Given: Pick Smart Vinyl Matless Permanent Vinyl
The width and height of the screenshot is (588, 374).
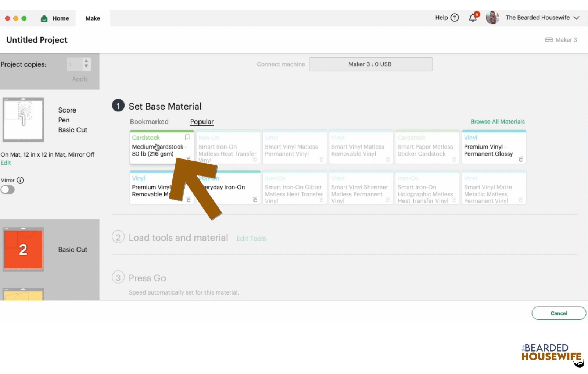Looking at the screenshot, I should click(295, 147).
